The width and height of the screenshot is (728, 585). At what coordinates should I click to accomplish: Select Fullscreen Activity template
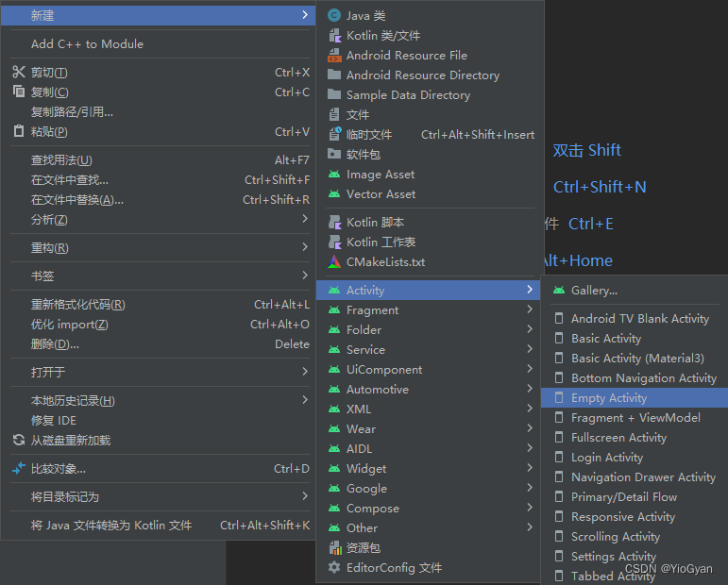pos(635,438)
